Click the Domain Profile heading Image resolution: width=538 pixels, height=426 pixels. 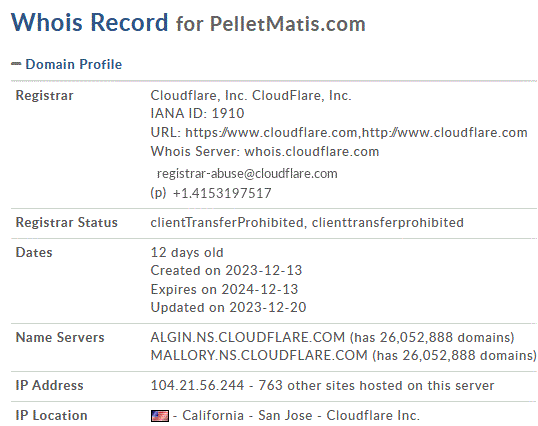73,64
